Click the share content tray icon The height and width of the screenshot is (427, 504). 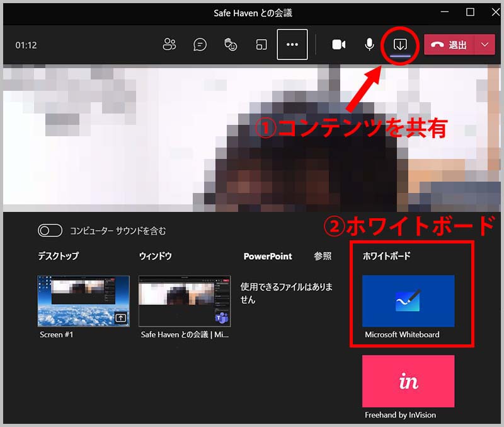click(x=400, y=45)
